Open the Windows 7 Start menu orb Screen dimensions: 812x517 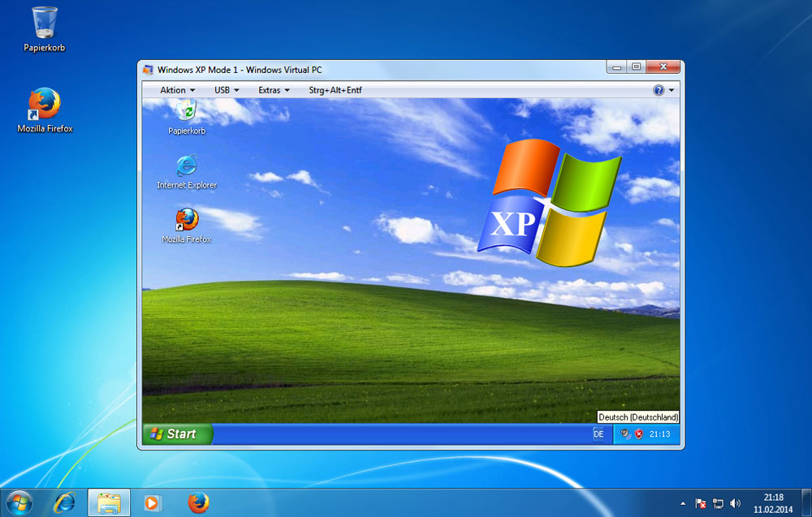[18, 502]
